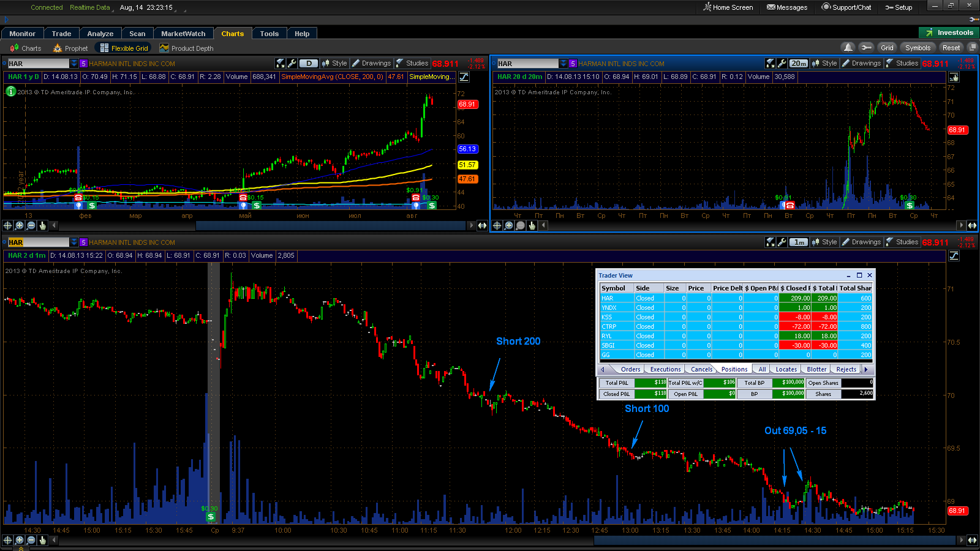980x551 pixels.
Task: Select the pan hand tool on daily chart
Action: click(x=42, y=225)
